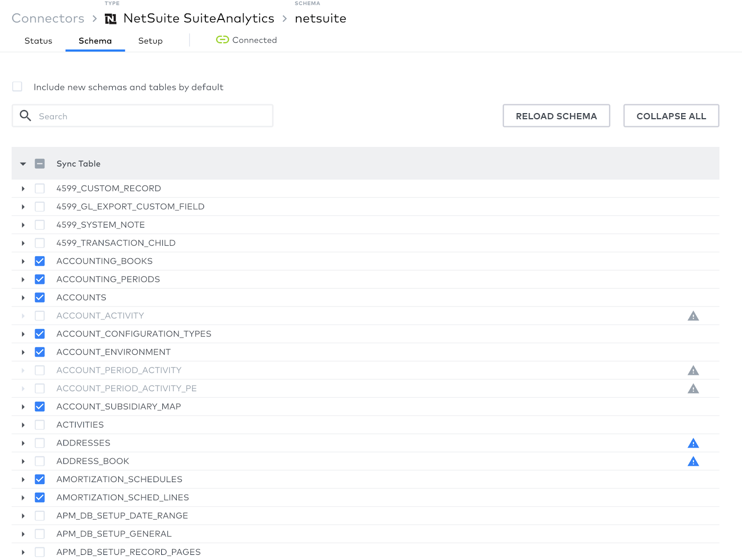
Task: Uncheck the ACCOUNTING_PERIODS checkbox
Action: coord(40,280)
